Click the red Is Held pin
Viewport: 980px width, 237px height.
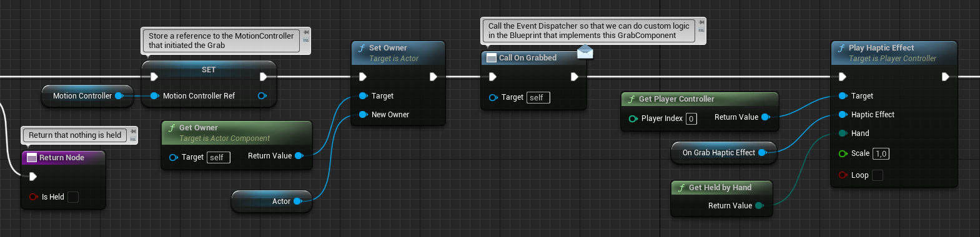[x=34, y=197]
